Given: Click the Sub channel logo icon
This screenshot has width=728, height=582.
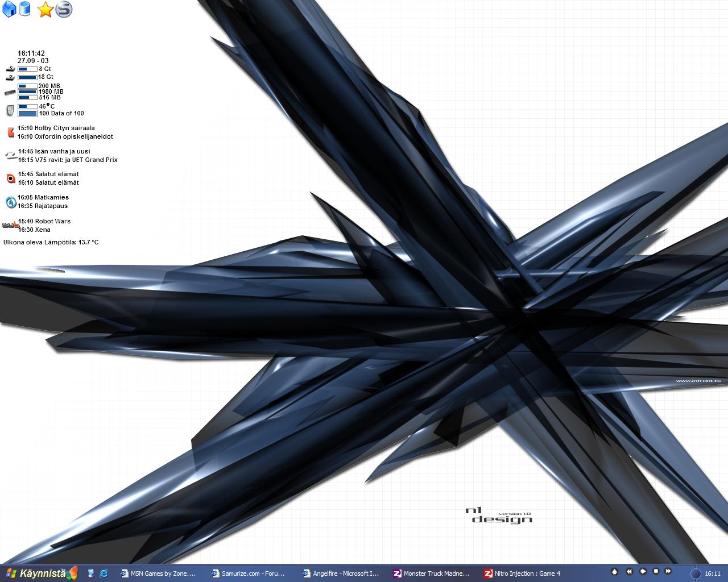Looking at the screenshot, I should pyautogui.click(x=10, y=226).
